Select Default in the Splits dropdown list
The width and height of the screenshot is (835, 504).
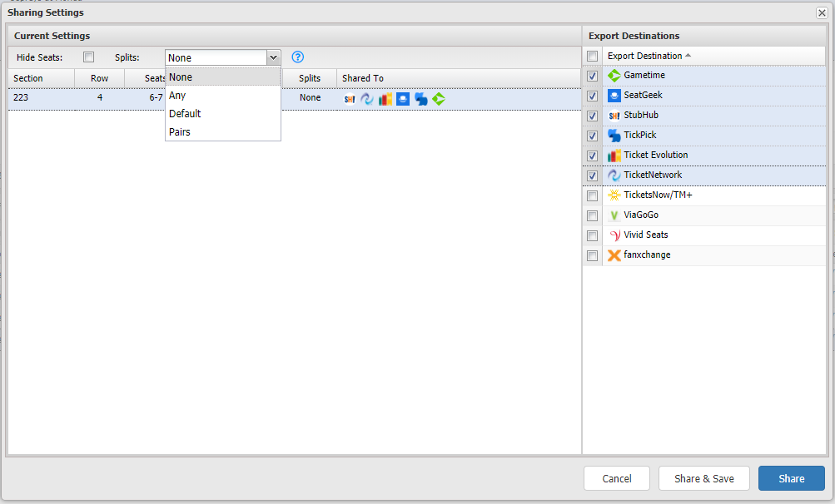(x=223, y=113)
